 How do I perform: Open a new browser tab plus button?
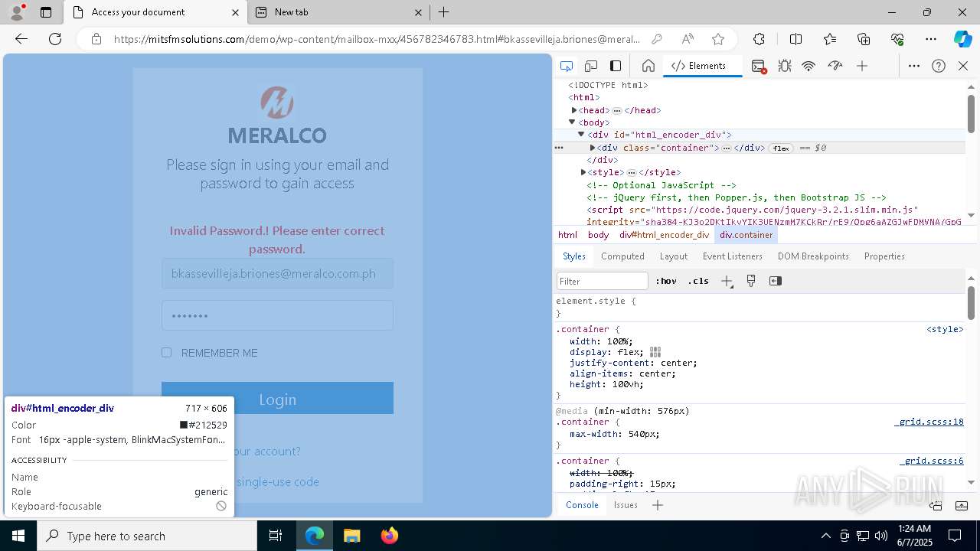tap(443, 12)
